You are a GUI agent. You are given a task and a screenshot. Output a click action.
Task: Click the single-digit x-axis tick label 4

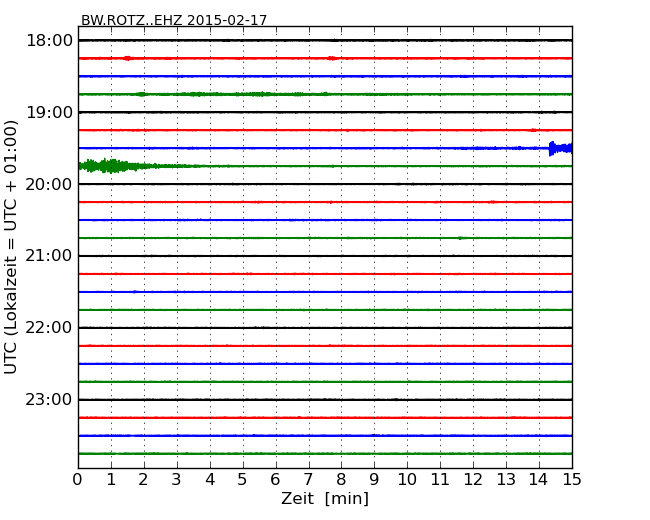tap(210, 480)
